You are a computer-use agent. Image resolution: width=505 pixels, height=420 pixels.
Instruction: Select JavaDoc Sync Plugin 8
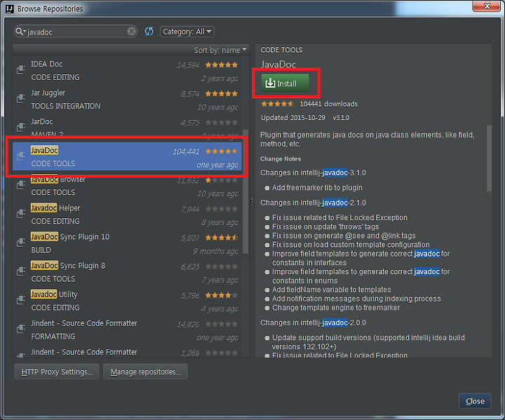[x=128, y=272]
